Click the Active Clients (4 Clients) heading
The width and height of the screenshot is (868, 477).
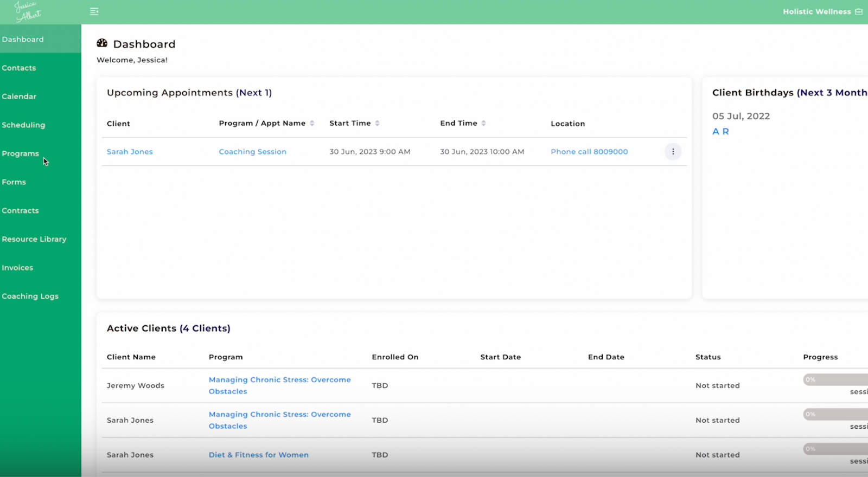[x=169, y=328]
